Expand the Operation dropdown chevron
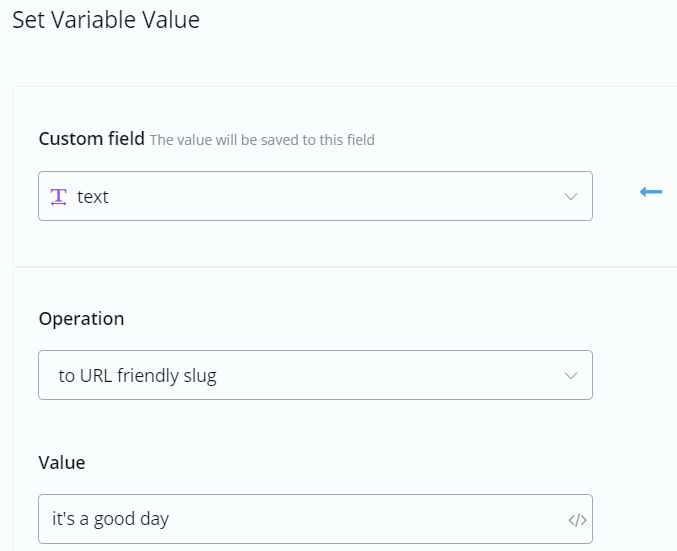Image resolution: width=677 pixels, height=551 pixels. coord(571,376)
